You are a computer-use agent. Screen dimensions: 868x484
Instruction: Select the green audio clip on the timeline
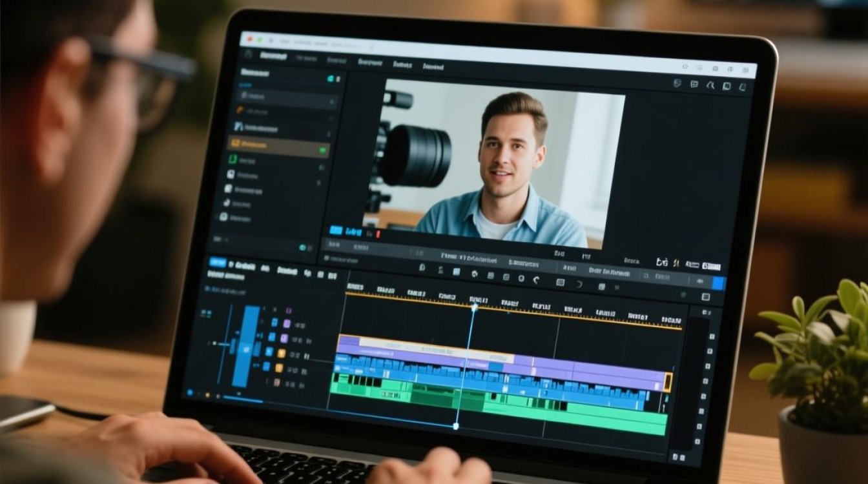500,403
